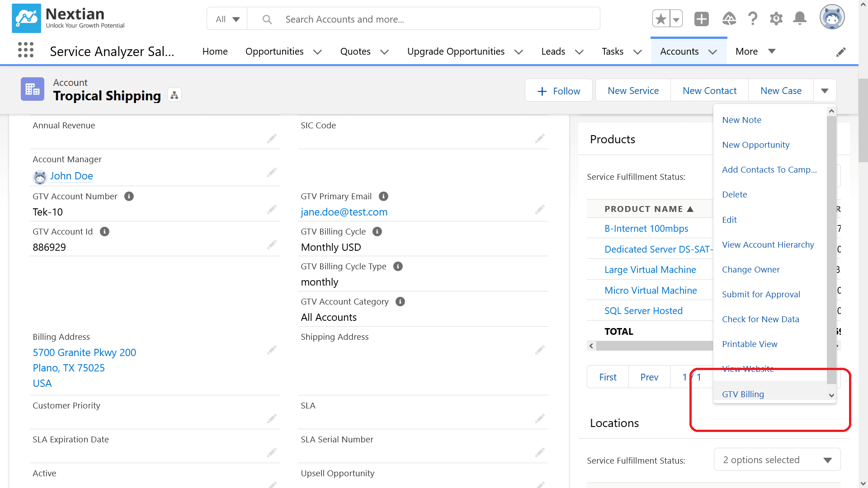Image resolution: width=868 pixels, height=488 pixels.
Task: Open Locations Service Fulfillment Status picklist
Action: 777,460
